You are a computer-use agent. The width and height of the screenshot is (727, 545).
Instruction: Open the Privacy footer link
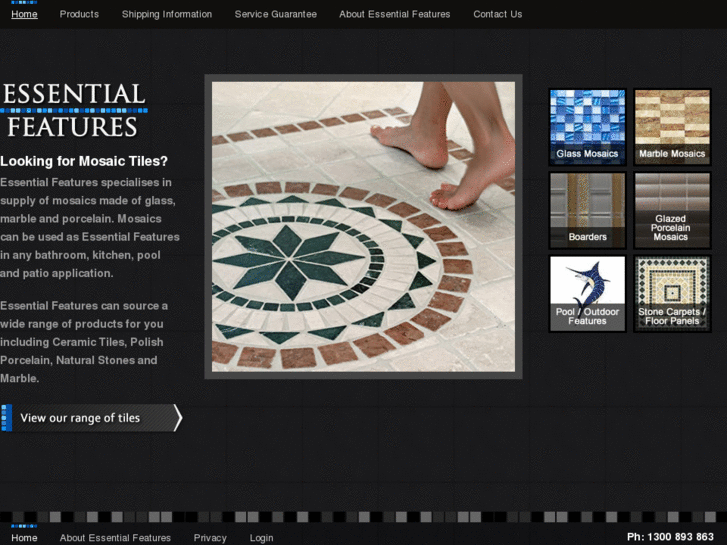click(x=210, y=538)
